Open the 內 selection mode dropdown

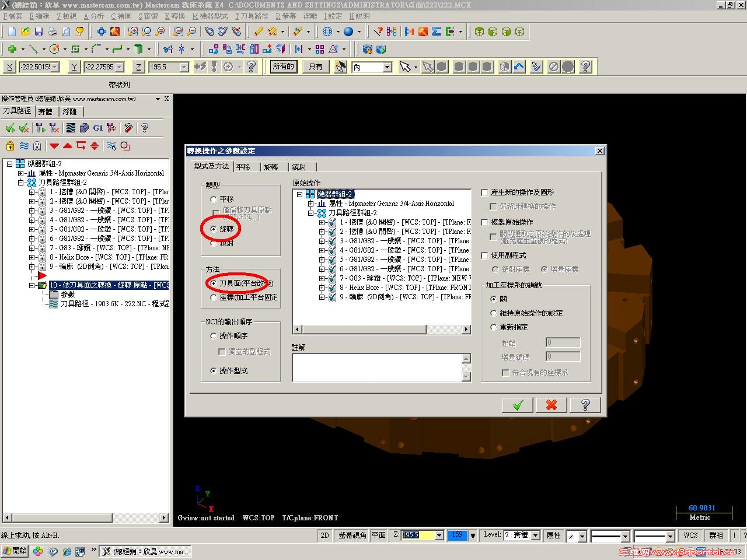tap(387, 67)
